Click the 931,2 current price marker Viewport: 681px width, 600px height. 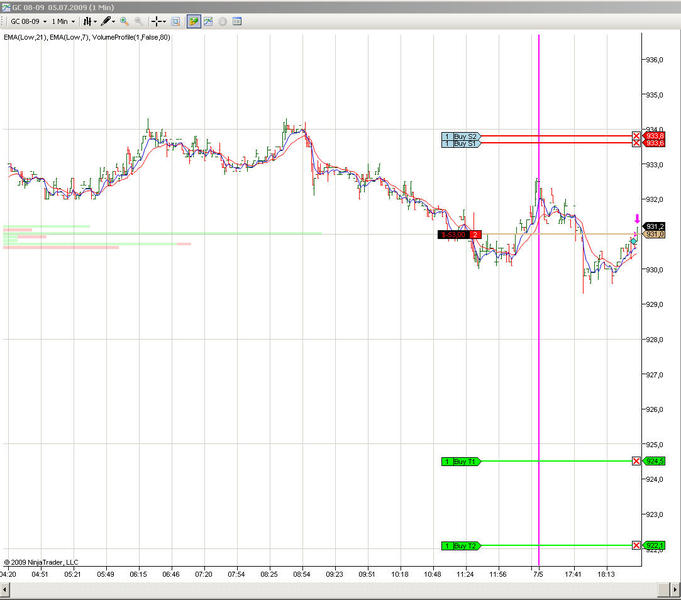[x=654, y=226]
